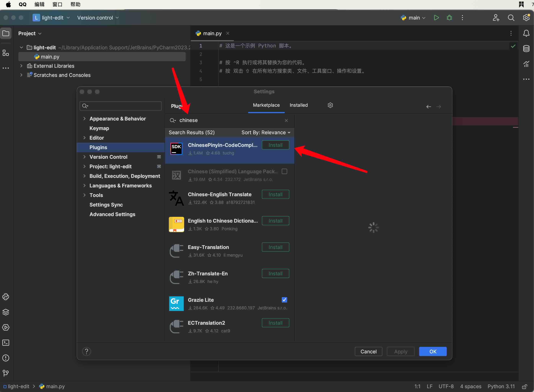Install English to Chinese Dictionary plugin
This screenshot has height=392, width=534.
pos(275,221)
